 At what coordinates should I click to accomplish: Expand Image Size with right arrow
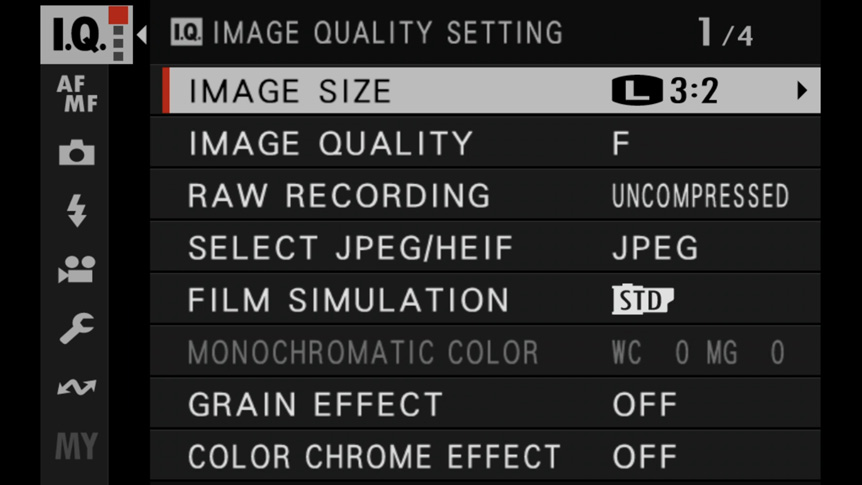click(802, 91)
